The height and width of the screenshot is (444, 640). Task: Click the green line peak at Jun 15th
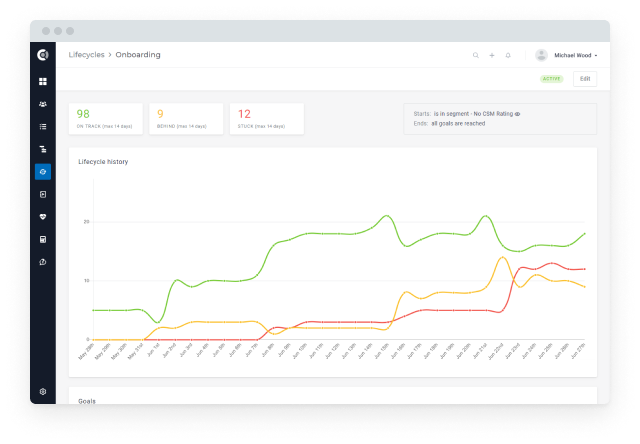[x=387, y=215]
